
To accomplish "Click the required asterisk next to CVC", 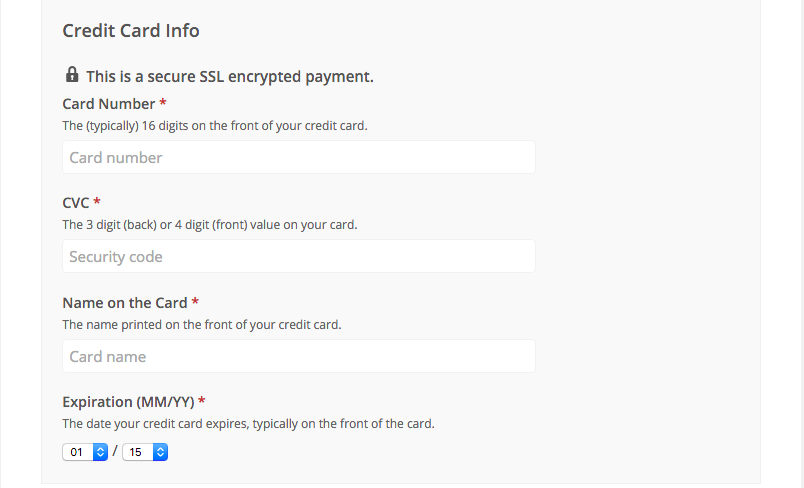I will click(x=97, y=203).
